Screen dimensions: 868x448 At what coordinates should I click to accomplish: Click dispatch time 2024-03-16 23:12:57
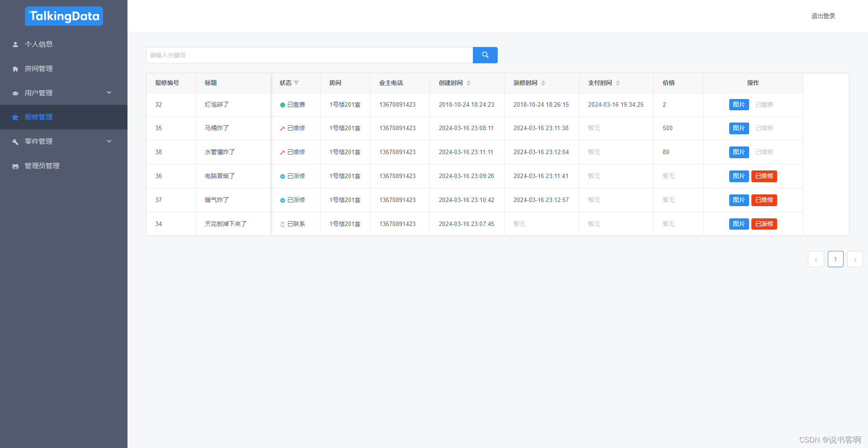click(541, 200)
